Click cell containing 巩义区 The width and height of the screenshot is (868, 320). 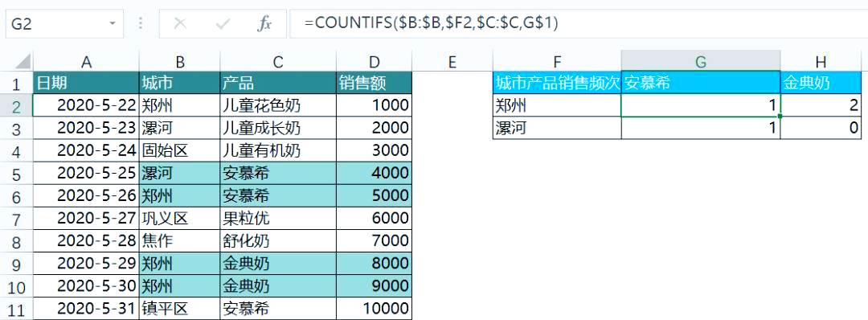click(179, 219)
